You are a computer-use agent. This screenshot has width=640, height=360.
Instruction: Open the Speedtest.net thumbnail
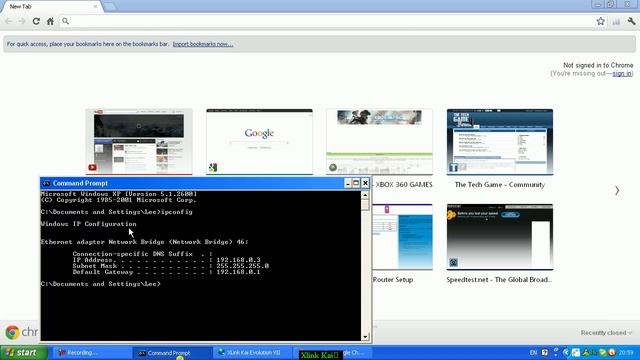click(x=500, y=237)
